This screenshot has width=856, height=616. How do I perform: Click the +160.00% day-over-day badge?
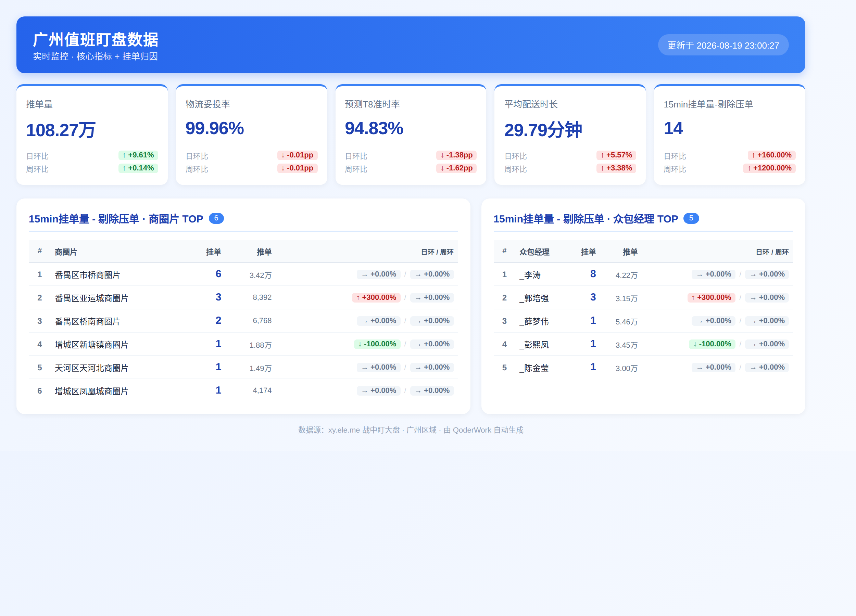tap(771, 155)
